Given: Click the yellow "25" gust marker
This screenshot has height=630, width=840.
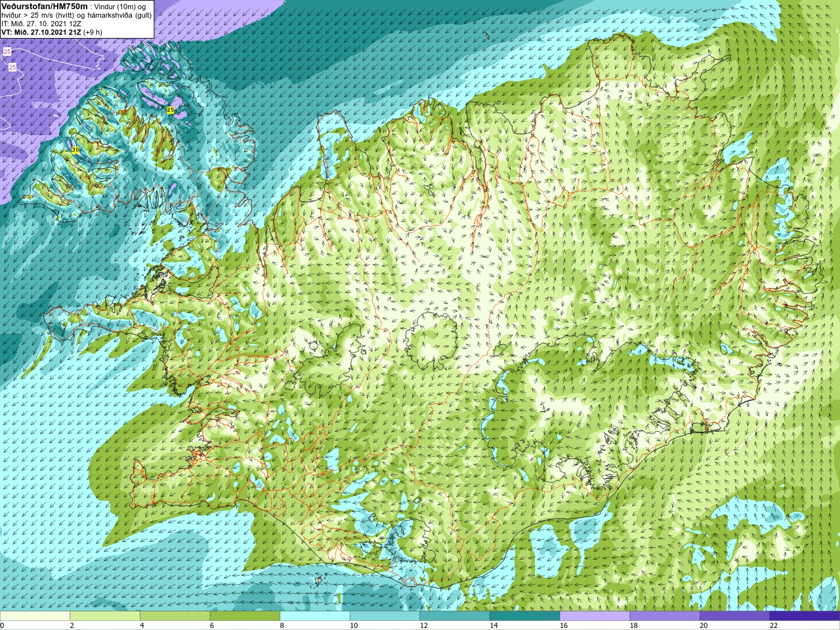Looking at the screenshot, I should [x=171, y=110].
